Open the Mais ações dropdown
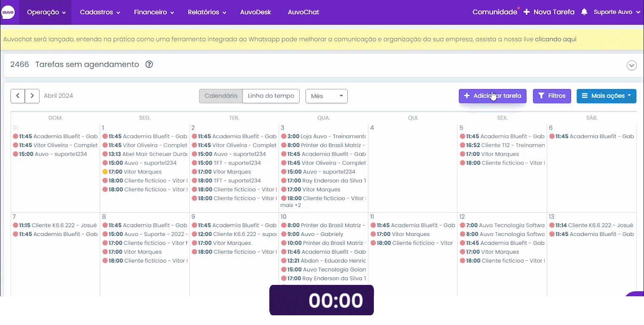The image size is (644, 325). (606, 96)
